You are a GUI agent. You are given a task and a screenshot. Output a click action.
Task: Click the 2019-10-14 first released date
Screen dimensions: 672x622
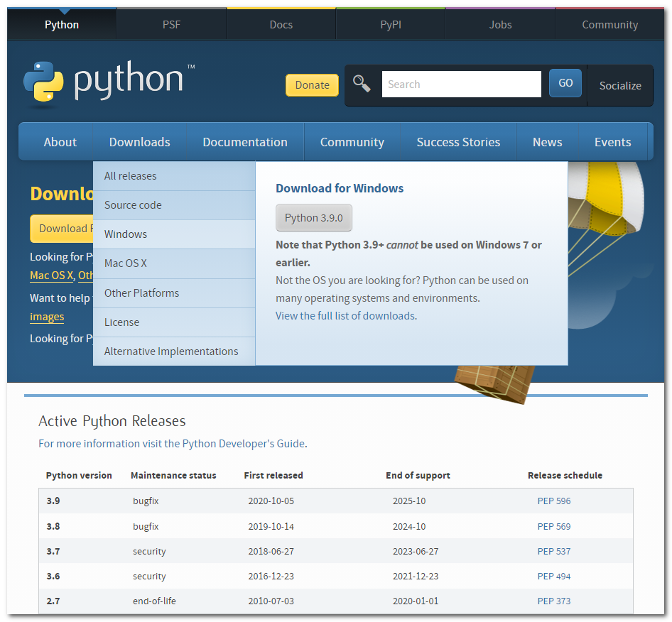pos(271,526)
